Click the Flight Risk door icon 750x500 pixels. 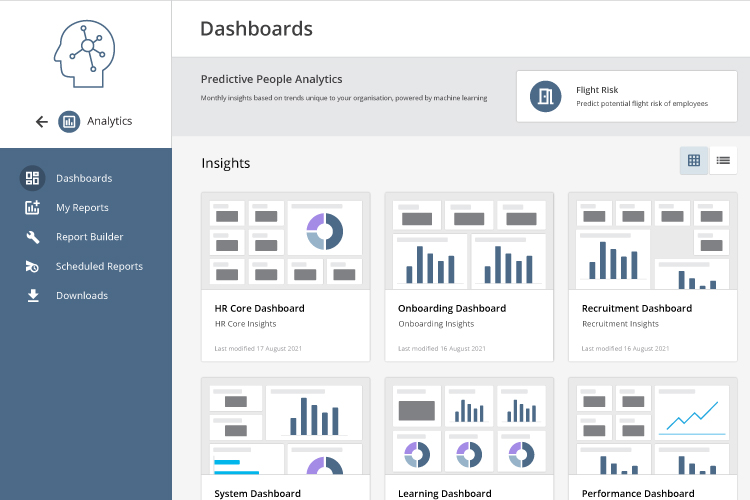click(x=545, y=96)
